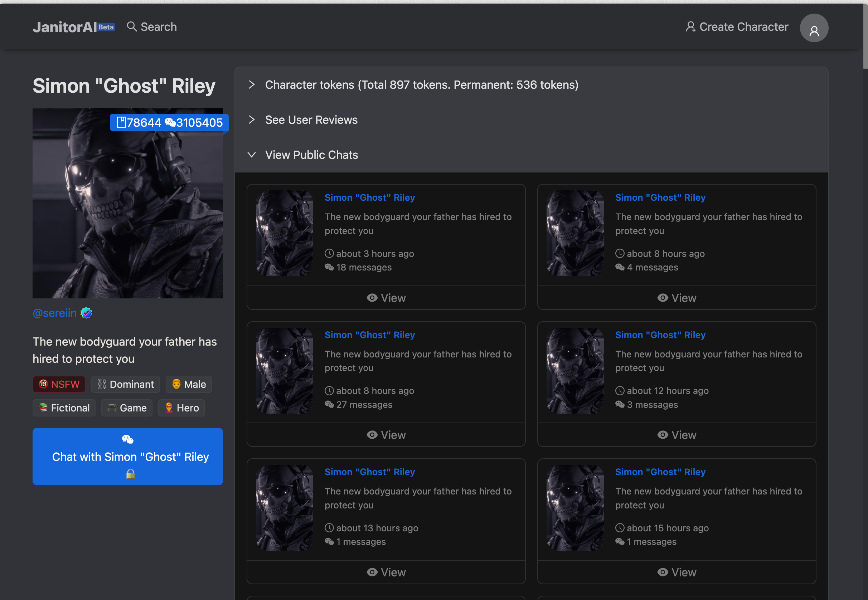Click the verified badge next to @sereiin
The height and width of the screenshot is (600, 868).
click(87, 313)
